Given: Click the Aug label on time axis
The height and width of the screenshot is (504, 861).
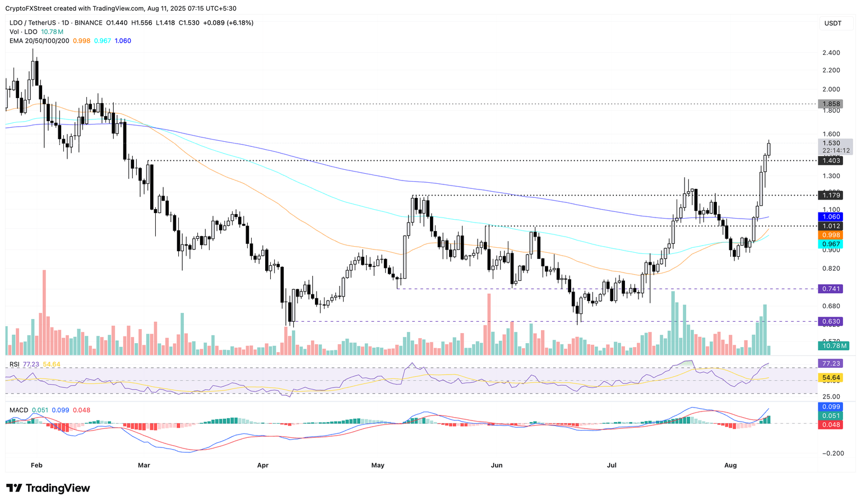Looking at the screenshot, I should pyautogui.click(x=730, y=465).
